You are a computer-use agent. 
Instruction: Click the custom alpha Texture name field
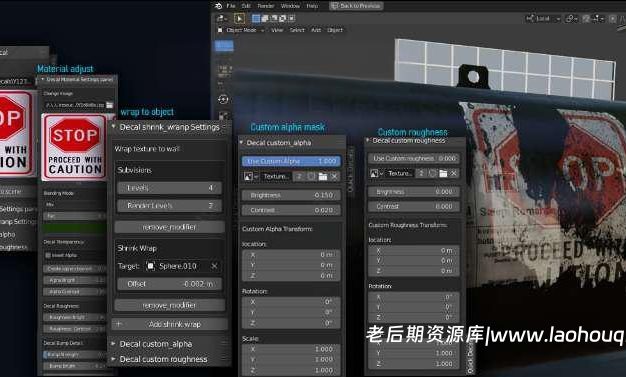(276, 177)
